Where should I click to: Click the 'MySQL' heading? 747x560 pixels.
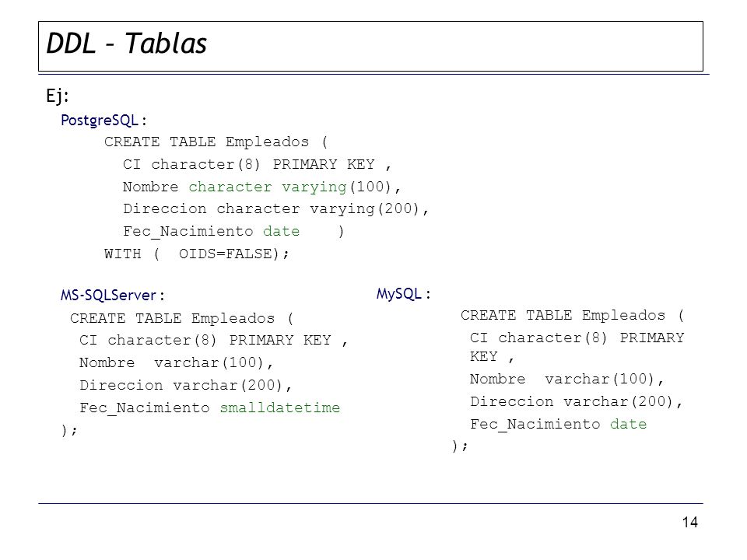tap(398, 294)
